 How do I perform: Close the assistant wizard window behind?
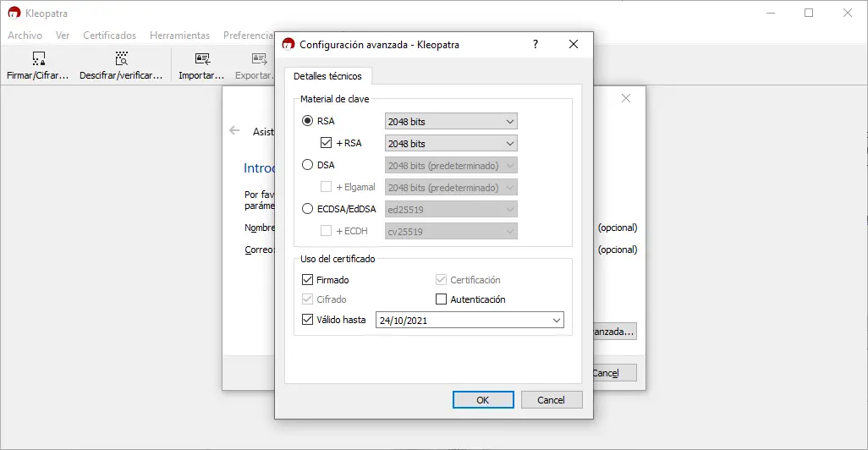tap(626, 98)
